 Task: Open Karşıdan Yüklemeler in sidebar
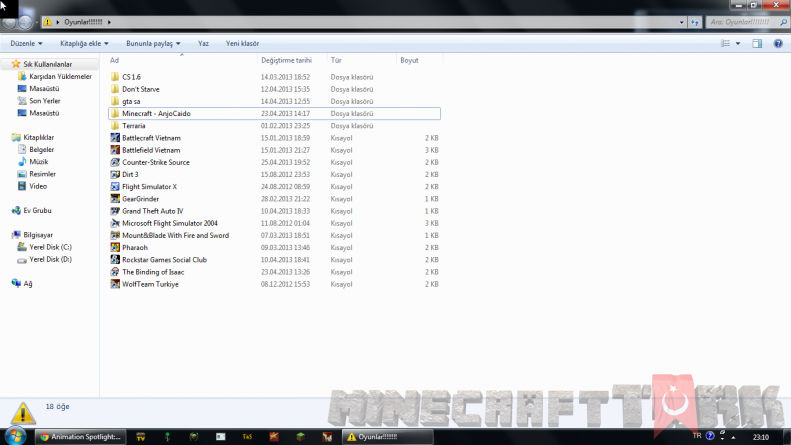click(x=60, y=76)
